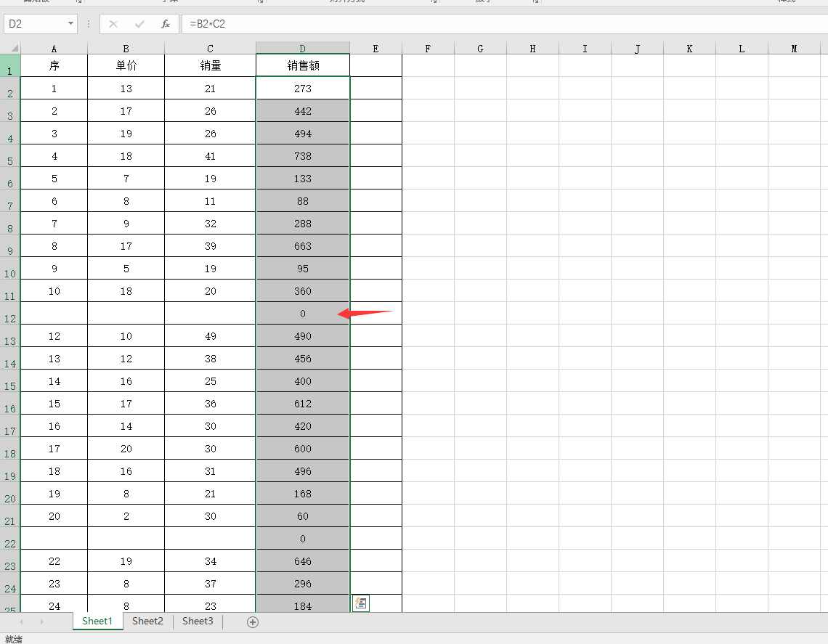This screenshot has height=644, width=828.
Task: Click header cell 序
Action: (x=54, y=65)
